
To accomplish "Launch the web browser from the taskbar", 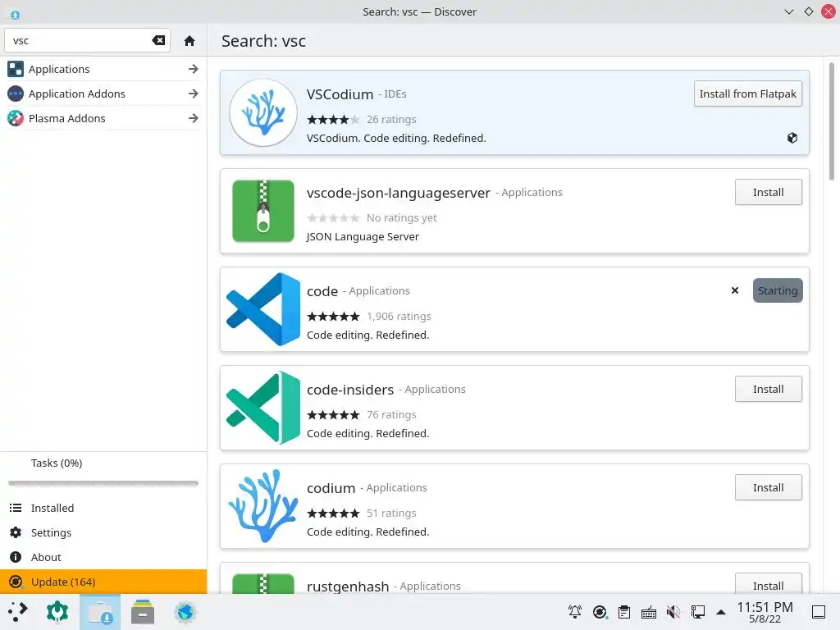I will pyautogui.click(x=185, y=612).
